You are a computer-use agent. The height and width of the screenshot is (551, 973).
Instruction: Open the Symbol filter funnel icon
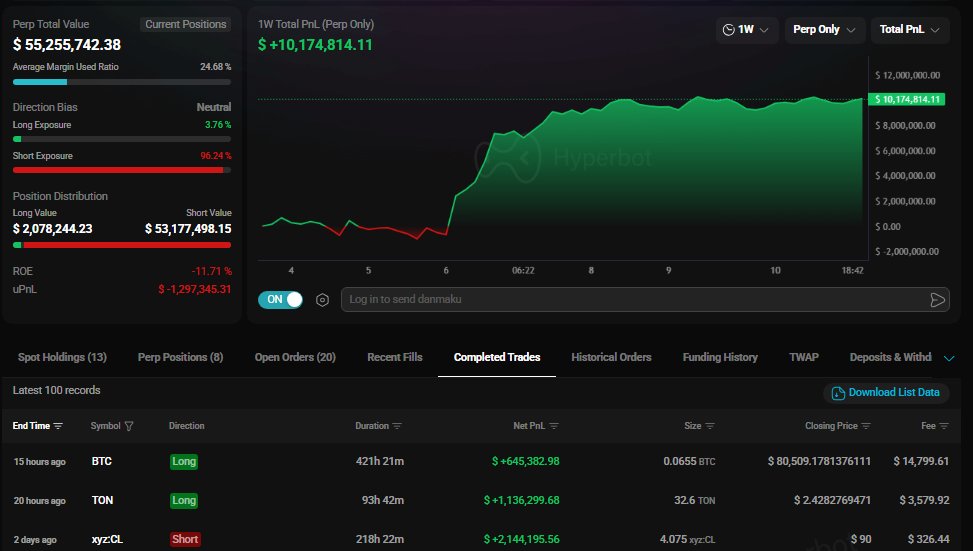point(129,426)
